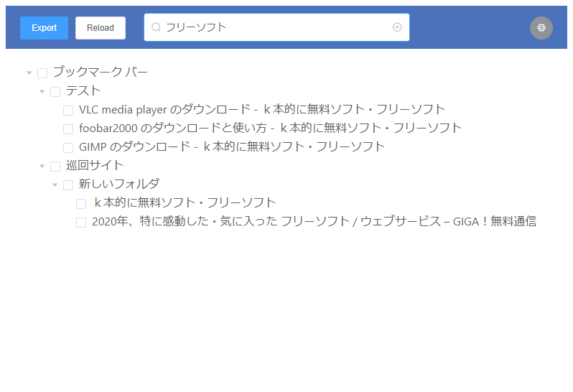The width and height of the screenshot is (573, 392).
Task: Select VLC media player のダウンロード entry
Action: point(262,109)
